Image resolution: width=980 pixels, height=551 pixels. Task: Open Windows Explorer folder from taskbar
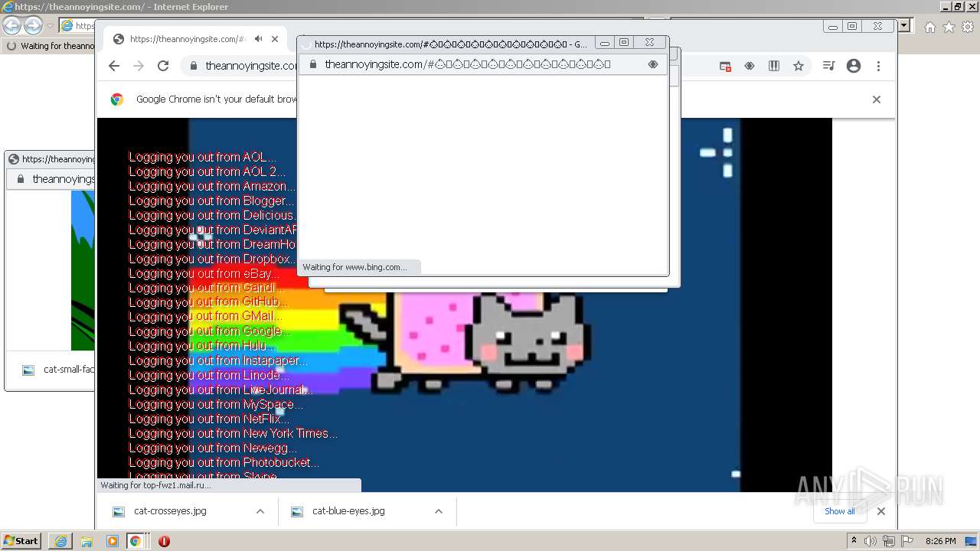(x=87, y=541)
